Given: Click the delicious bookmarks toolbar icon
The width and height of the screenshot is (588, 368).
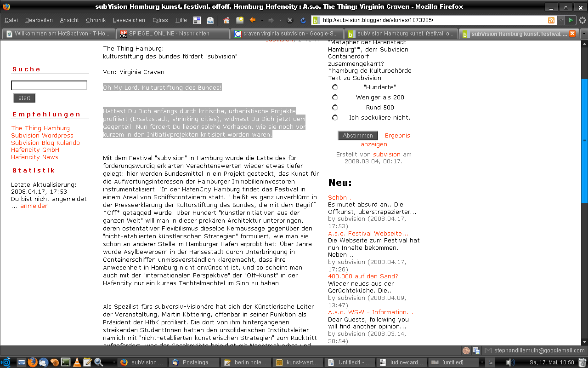Looking at the screenshot, I should (197, 20).
